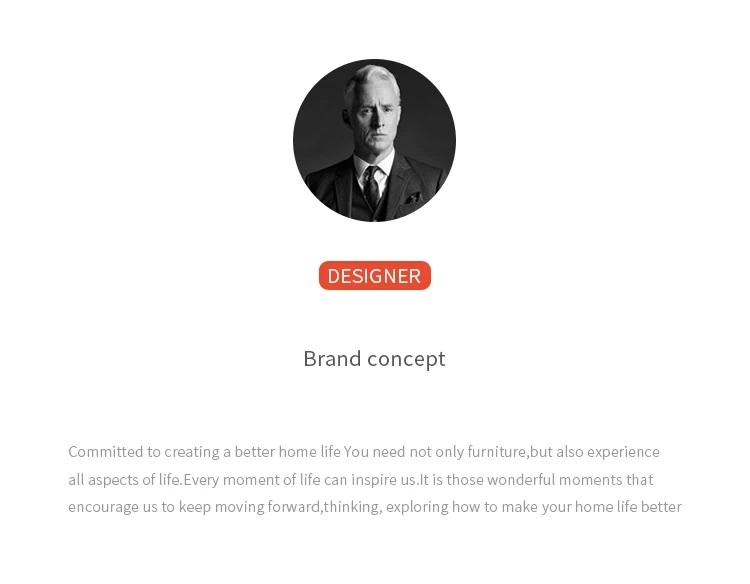Select the "Brand concept" heading

point(374,359)
